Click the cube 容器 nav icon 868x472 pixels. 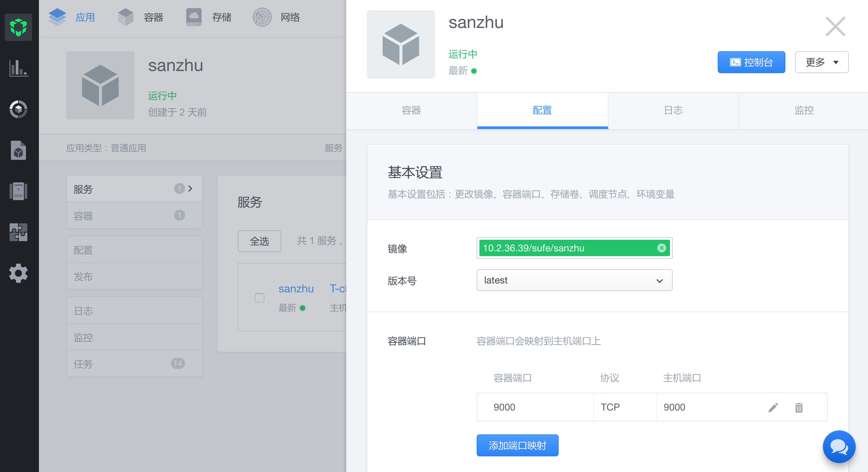(126, 17)
